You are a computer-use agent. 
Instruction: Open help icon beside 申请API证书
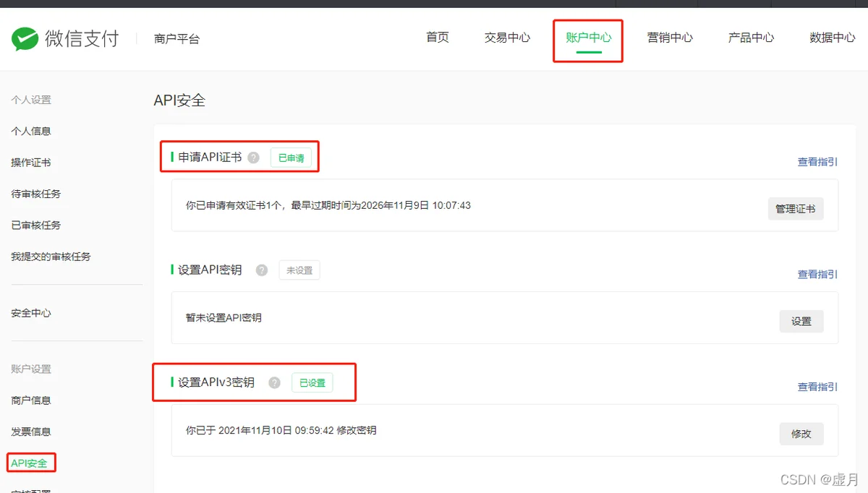click(x=253, y=158)
